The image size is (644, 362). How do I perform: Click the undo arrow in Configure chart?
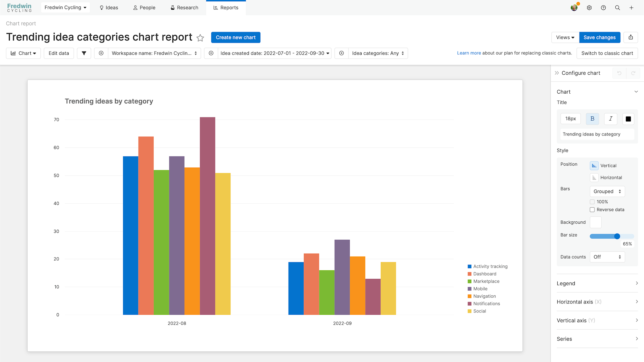click(x=619, y=73)
